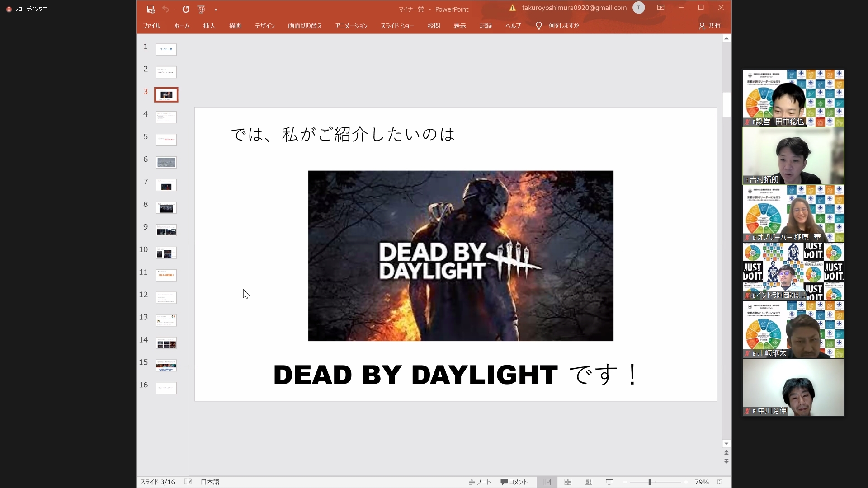Click the slide title text では、私がご紹介したいのは
This screenshot has height=488, width=868.
point(343,134)
